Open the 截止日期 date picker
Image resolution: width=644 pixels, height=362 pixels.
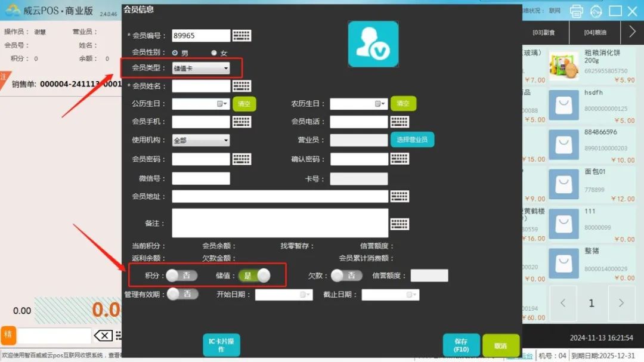click(411, 295)
